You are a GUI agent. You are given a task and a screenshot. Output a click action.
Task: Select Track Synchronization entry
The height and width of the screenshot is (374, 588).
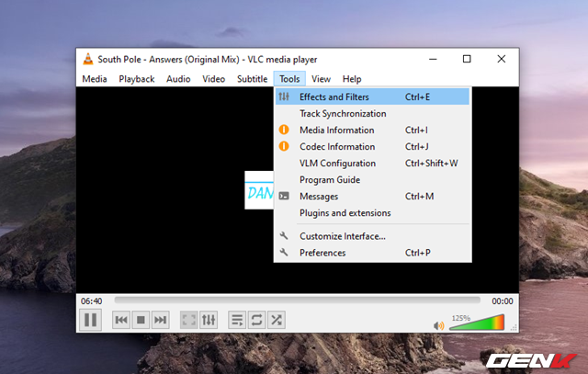pyautogui.click(x=372, y=113)
